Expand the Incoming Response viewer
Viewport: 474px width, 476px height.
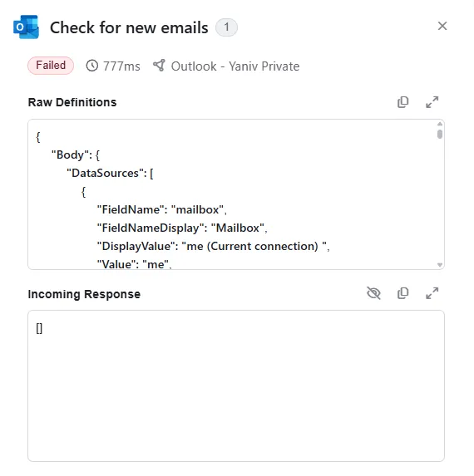(x=432, y=293)
